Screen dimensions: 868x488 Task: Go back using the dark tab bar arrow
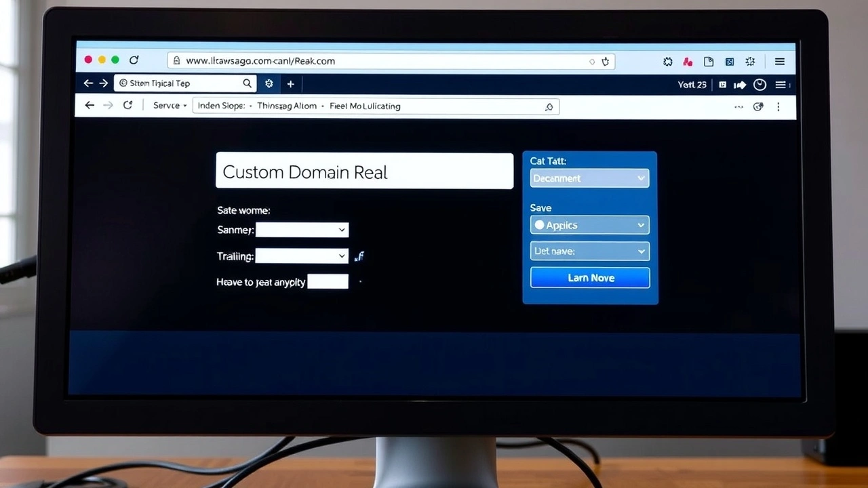point(88,83)
